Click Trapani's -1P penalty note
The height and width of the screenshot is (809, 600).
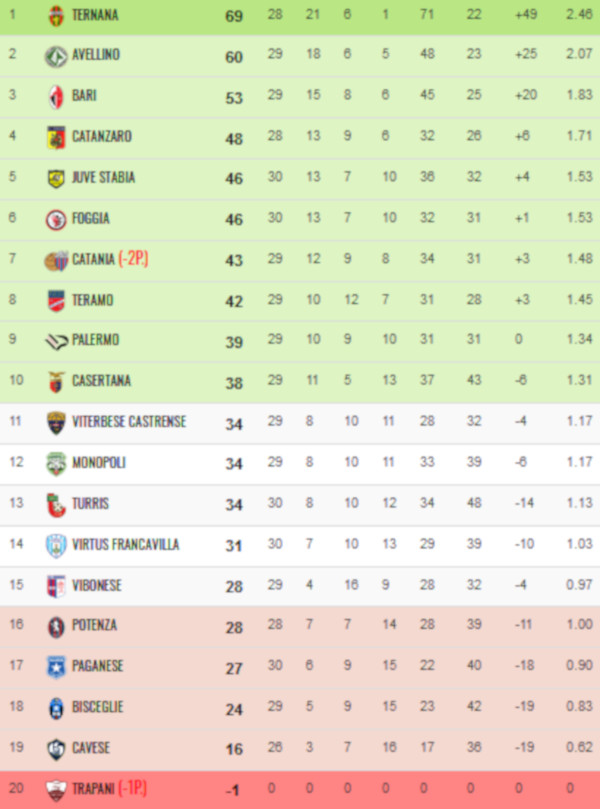tap(133, 789)
